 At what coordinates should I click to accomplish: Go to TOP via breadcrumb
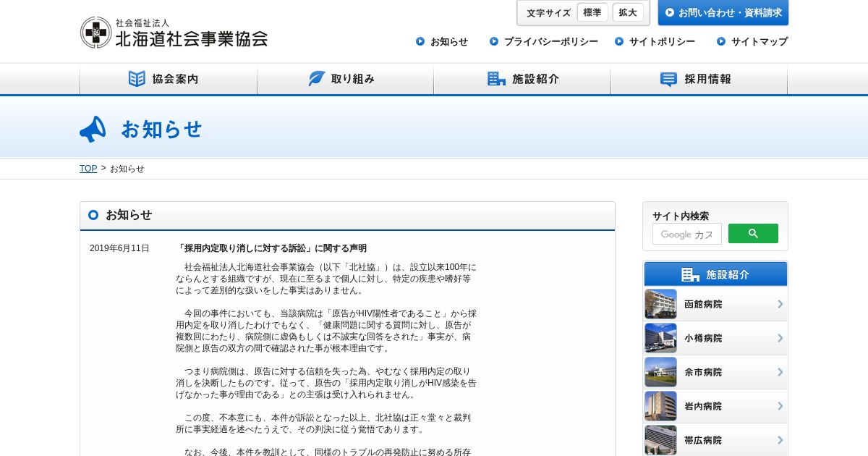click(88, 169)
